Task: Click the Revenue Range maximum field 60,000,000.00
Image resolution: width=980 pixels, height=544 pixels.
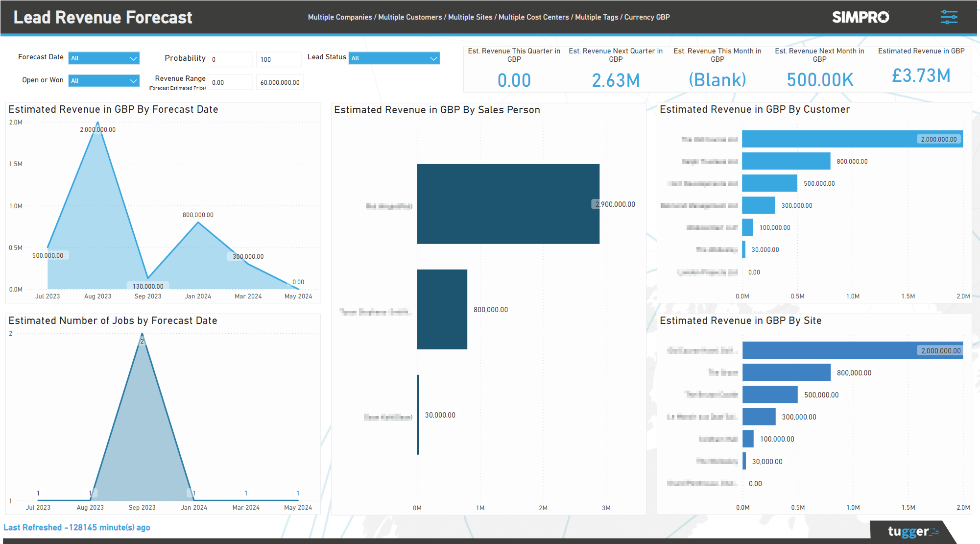Action: tap(279, 82)
